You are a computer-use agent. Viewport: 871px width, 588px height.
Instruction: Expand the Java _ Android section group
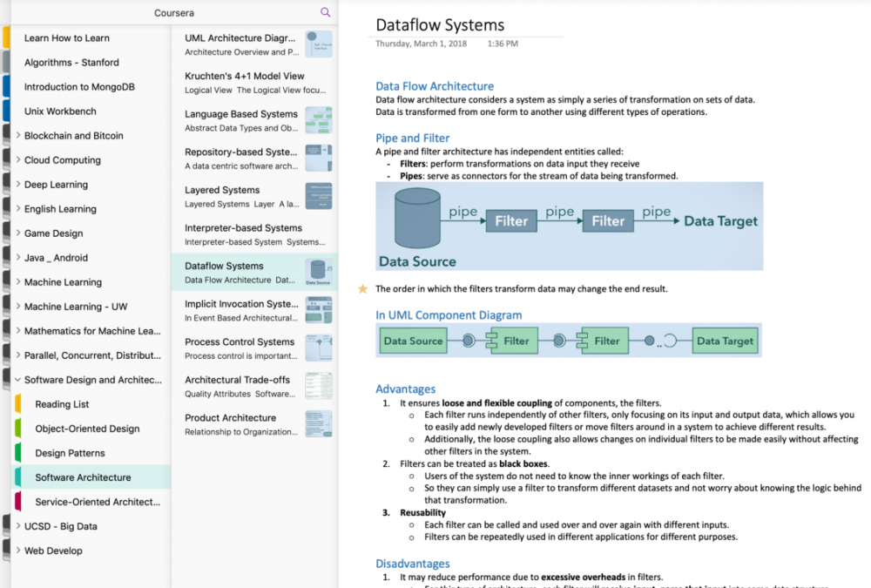(17, 258)
